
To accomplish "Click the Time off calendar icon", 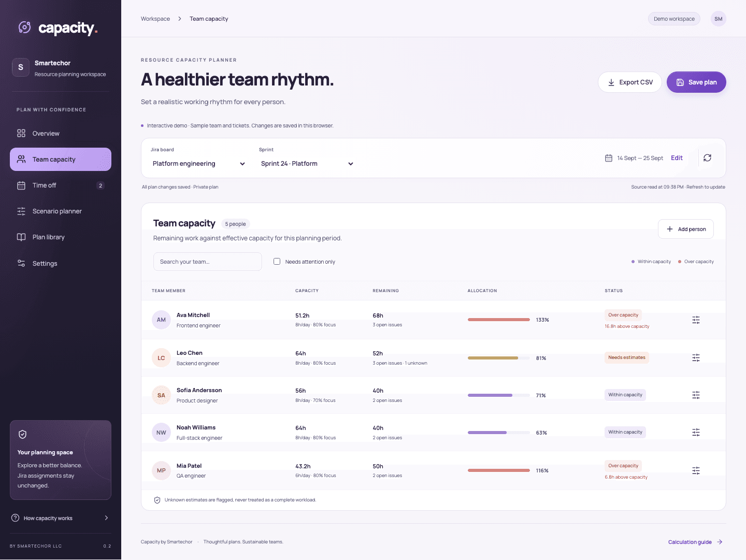I will point(21,185).
